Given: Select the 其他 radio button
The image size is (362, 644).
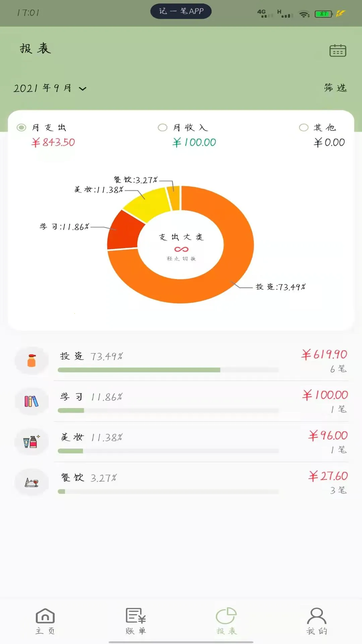Looking at the screenshot, I should pos(304,127).
